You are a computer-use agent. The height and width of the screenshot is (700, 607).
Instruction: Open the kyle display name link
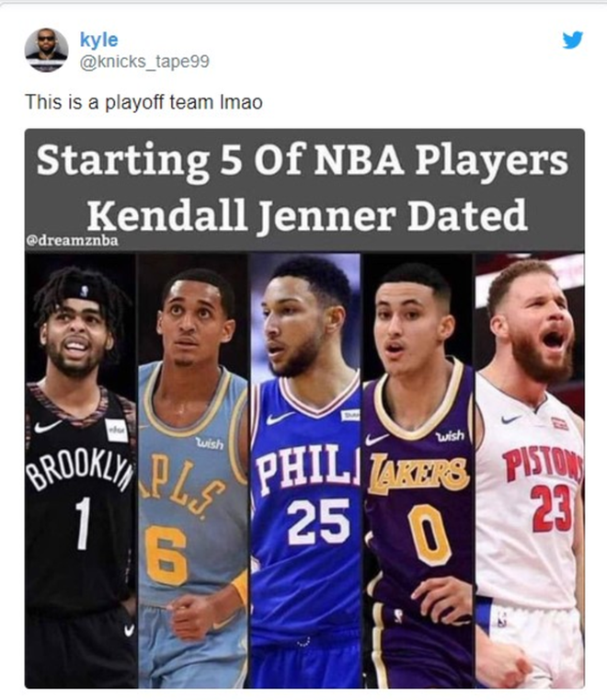(98, 40)
